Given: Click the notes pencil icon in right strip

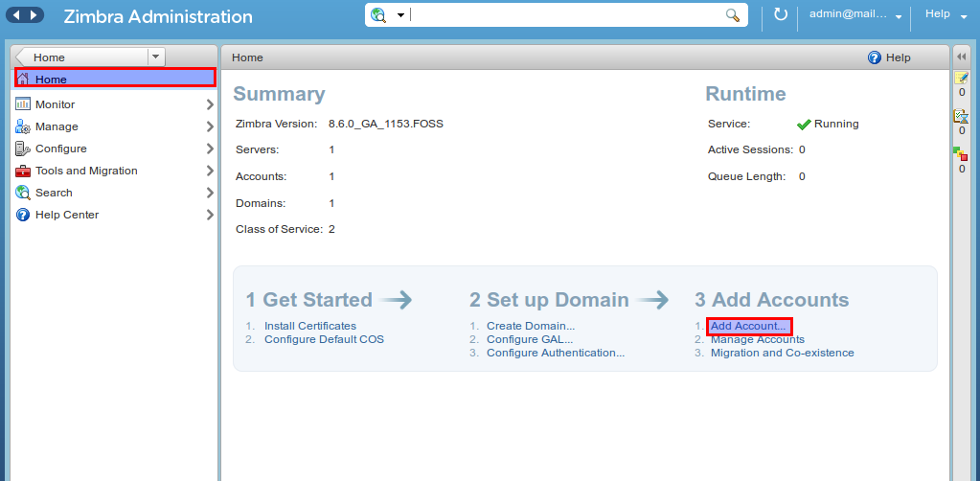Looking at the screenshot, I should (961, 78).
